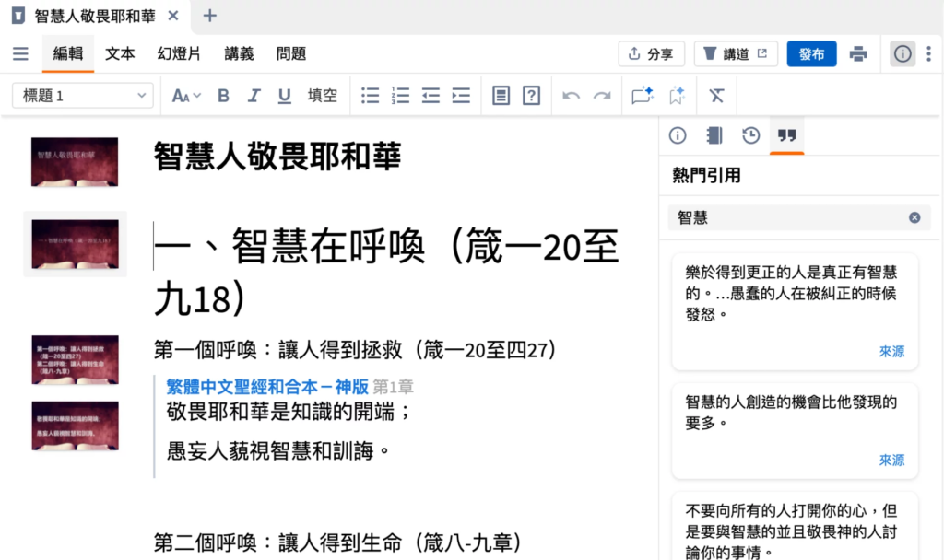Toggle underline formatting
944x560 pixels.
coord(285,96)
